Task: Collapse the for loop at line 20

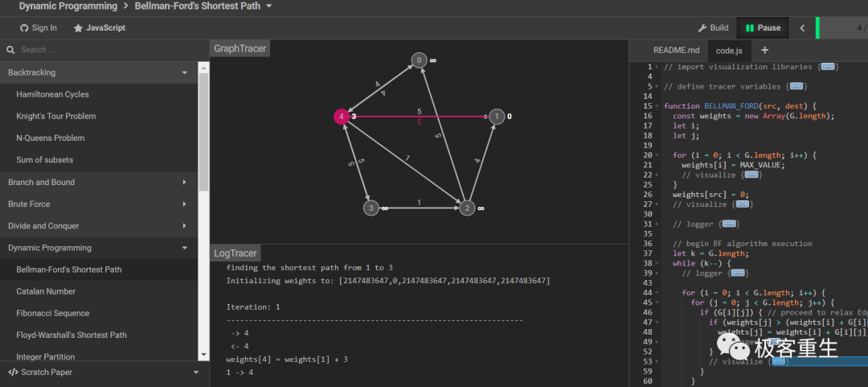Action: [x=657, y=155]
